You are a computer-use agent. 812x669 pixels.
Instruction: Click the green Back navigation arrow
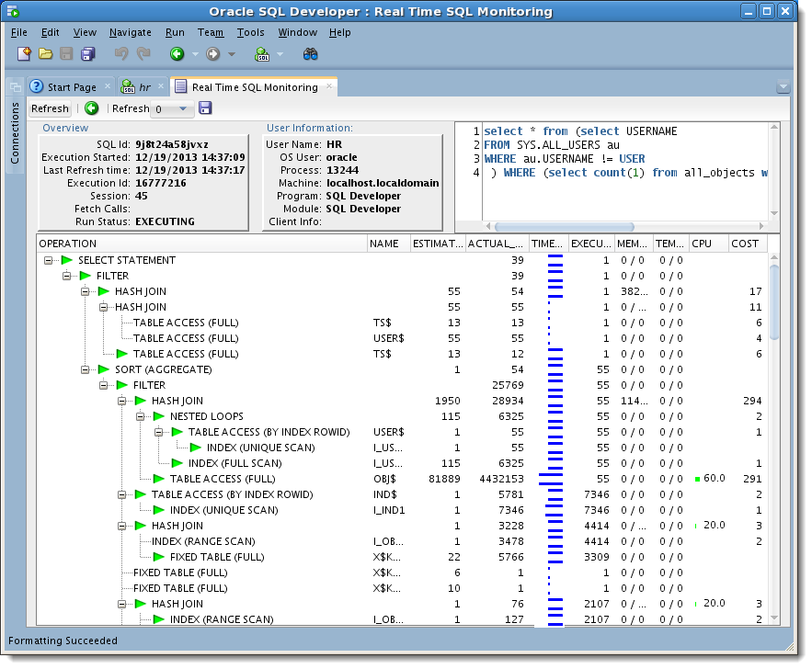tap(177, 54)
